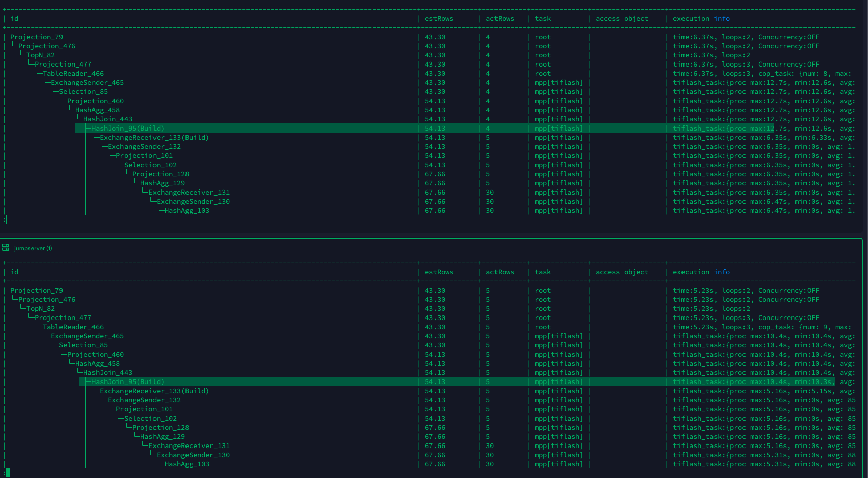Select Projection_460 in the jumpserver pane plan
The height and width of the screenshot is (478, 868).
tap(96, 355)
